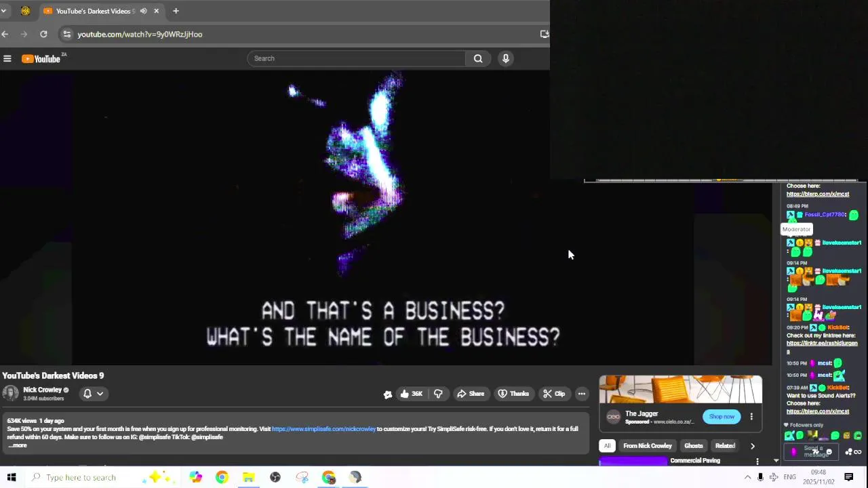Screen dimensions: 868x488
Task: Open The Jagger ad options menu
Action: click(x=751, y=417)
